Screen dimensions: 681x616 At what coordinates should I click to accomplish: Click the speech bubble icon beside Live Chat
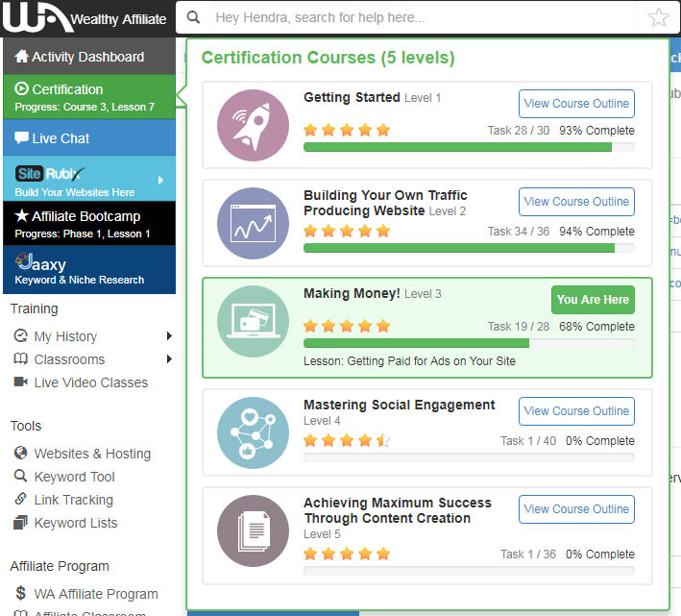click(21, 137)
